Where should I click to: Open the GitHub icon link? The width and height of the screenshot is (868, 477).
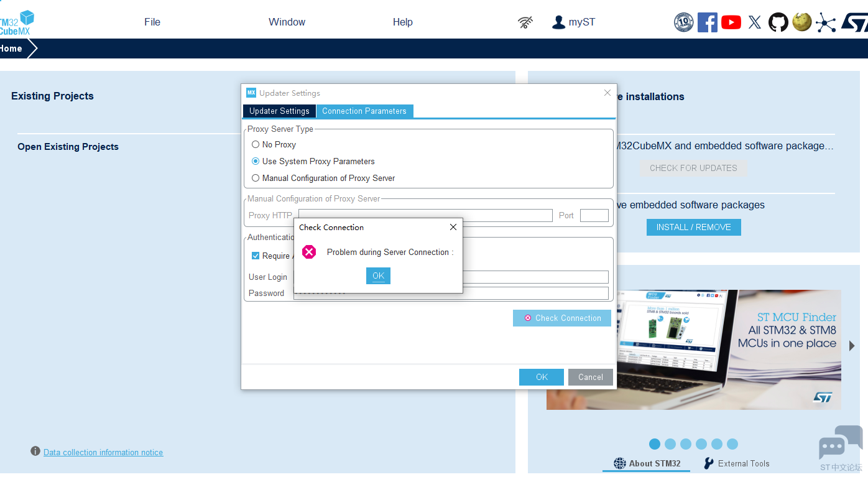coord(778,22)
